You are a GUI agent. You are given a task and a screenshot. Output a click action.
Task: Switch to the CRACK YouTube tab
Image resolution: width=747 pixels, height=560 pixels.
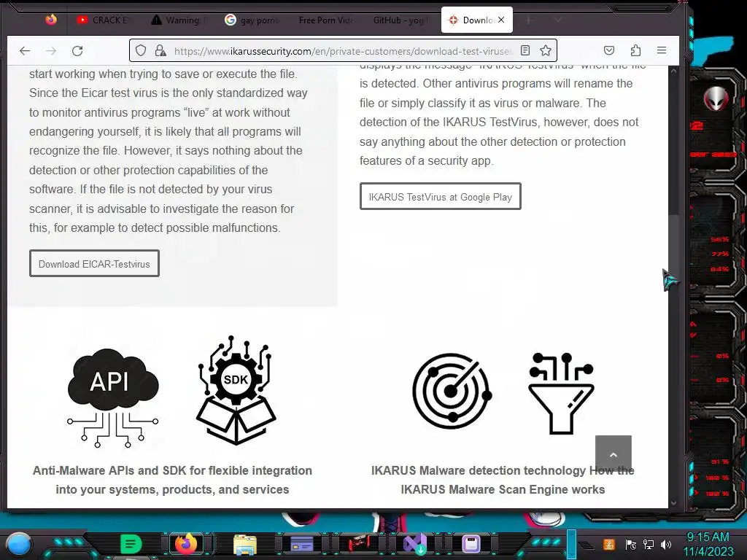point(104,20)
